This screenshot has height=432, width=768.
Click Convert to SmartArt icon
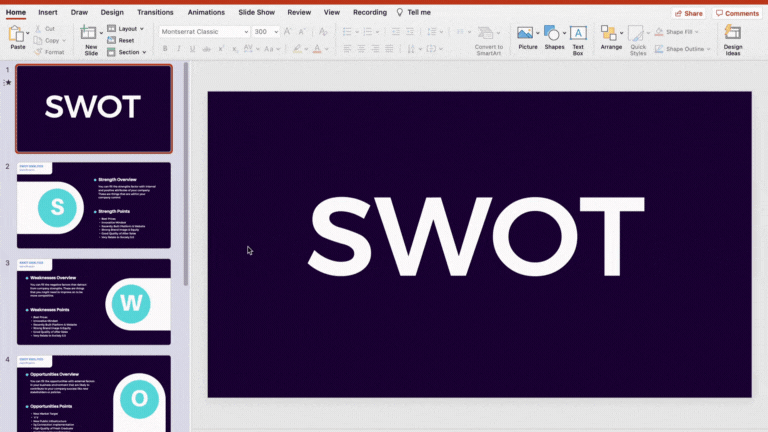pyautogui.click(x=485, y=33)
